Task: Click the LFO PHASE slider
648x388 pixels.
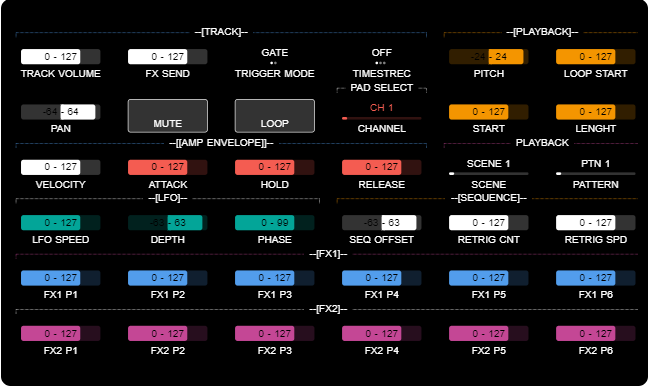Action: click(x=274, y=222)
